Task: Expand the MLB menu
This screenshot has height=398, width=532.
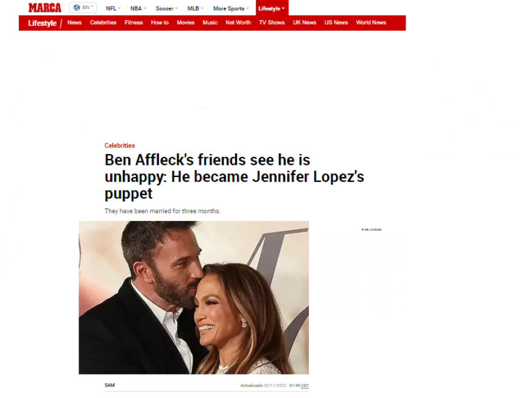Action: pos(195,8)
